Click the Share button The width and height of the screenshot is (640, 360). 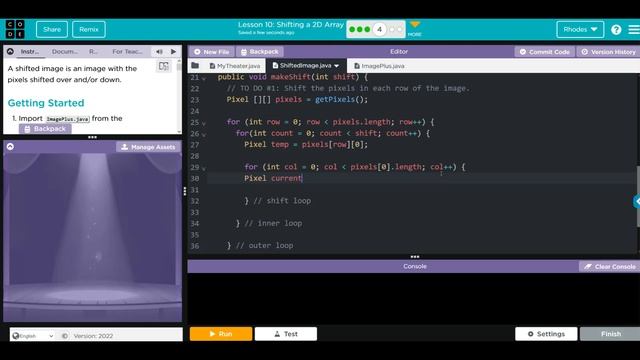(52, 29)
